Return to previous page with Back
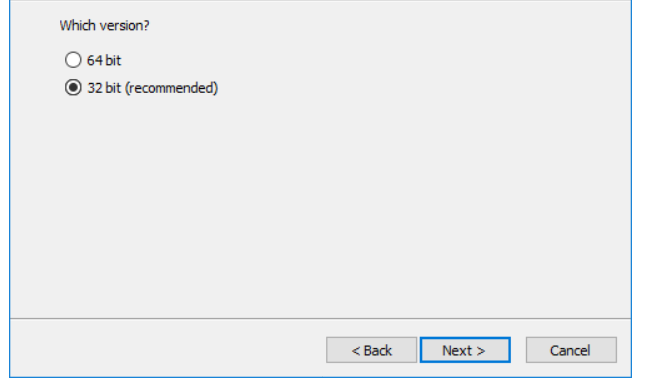Viewport: 645px width, 382px height. [371, 350]
